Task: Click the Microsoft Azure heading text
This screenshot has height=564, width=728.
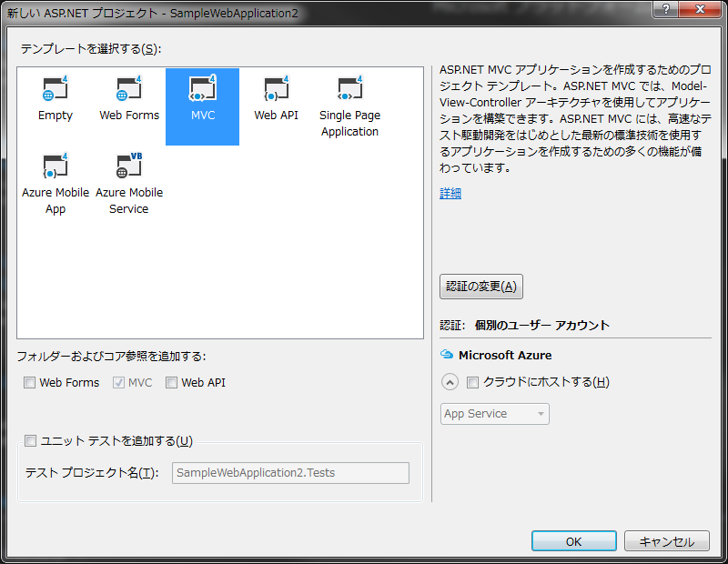Action: tap(505, 355)
